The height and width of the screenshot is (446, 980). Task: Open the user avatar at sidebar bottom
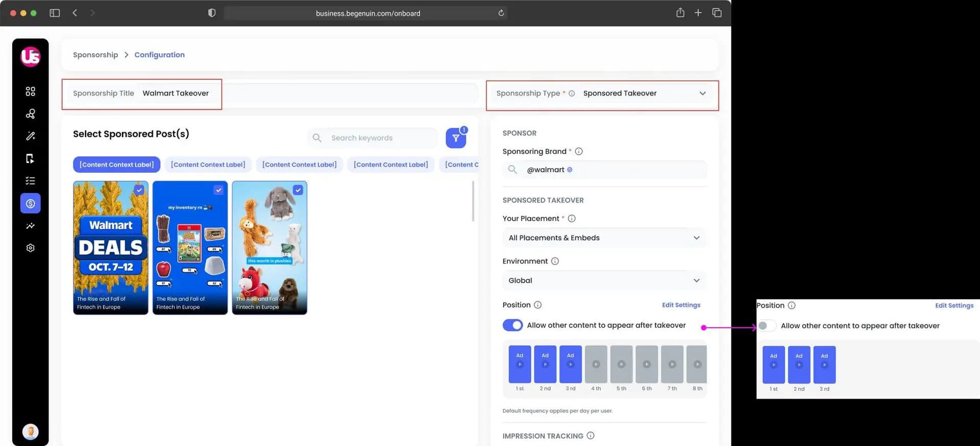pos(31,432)
